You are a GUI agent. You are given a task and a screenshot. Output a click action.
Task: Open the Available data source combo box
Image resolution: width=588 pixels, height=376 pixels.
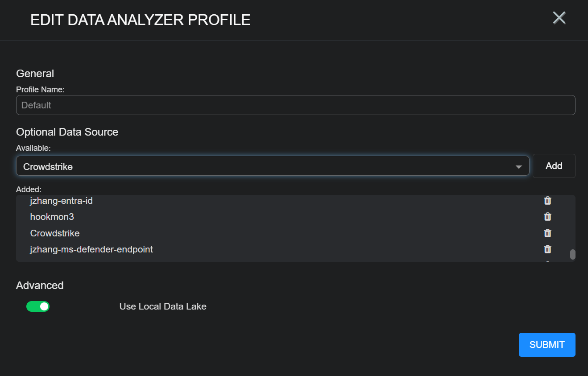[x=268, y=166]
